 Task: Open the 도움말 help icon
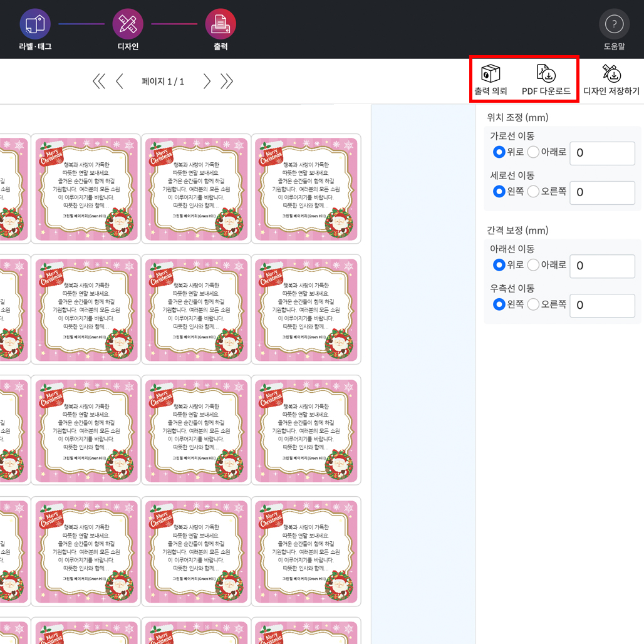(614, 24)
